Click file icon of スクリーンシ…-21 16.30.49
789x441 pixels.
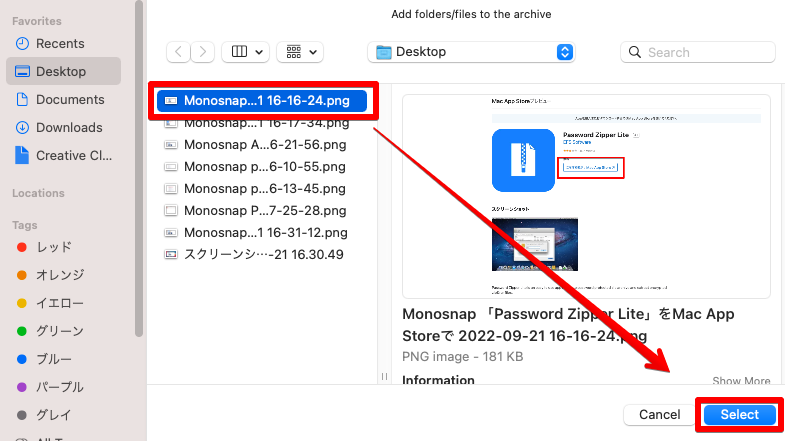click(x=171, y=255)
